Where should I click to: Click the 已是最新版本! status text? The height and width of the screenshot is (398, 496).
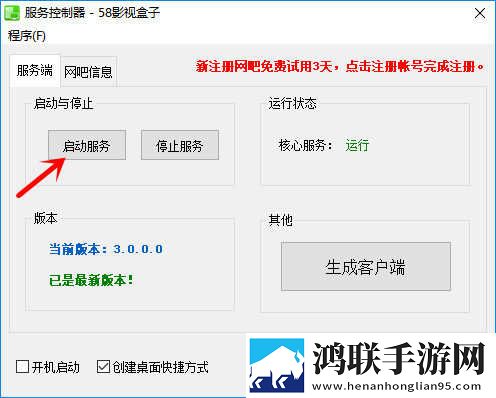[91, 280]
